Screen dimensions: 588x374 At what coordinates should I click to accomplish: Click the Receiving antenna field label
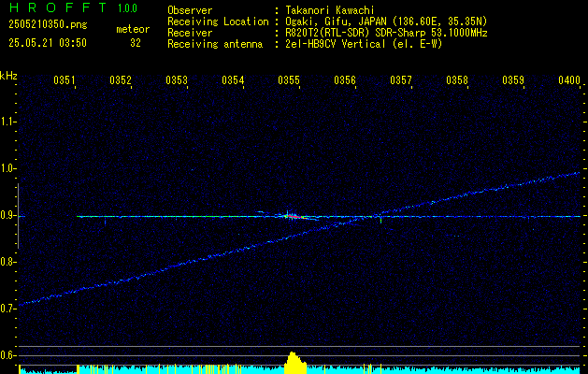click(x=215, y=44)
